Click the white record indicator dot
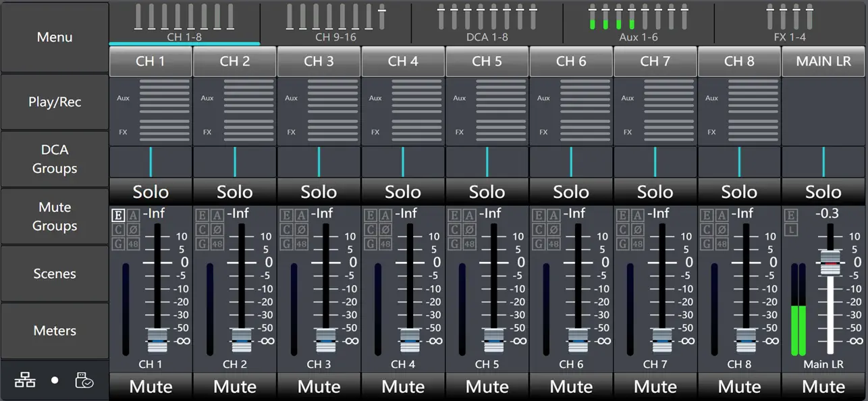868x401 pixels. pyautogui.click(x=55, y=381)
